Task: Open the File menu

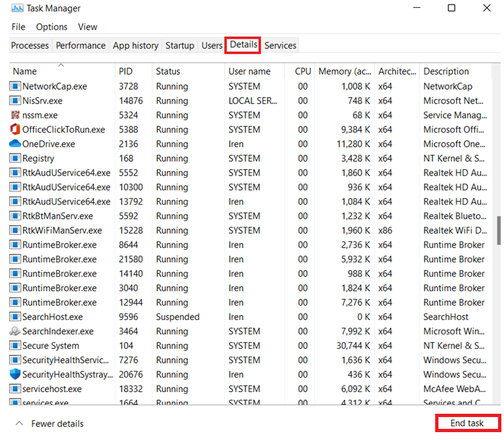Action: (x=18, y=27)
